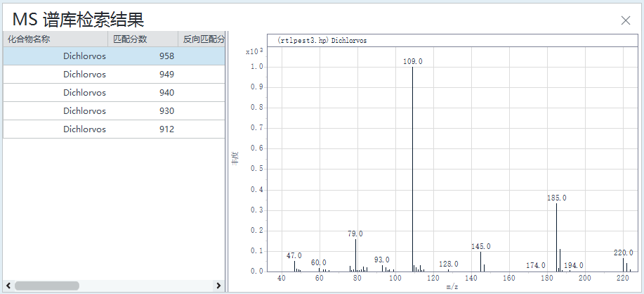Click the 79.0 peak label
The height and width of the screenshot is (294, 644).
click(x=355, y=234)
